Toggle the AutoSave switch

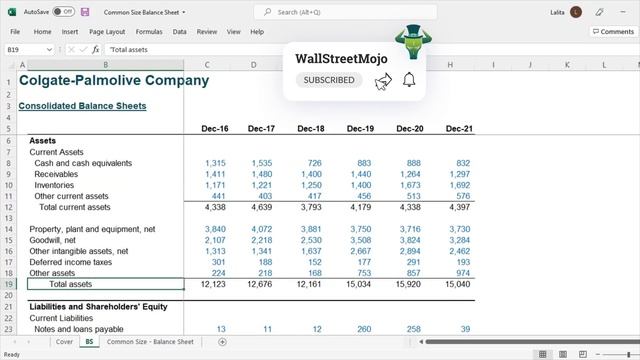point(63,12)
